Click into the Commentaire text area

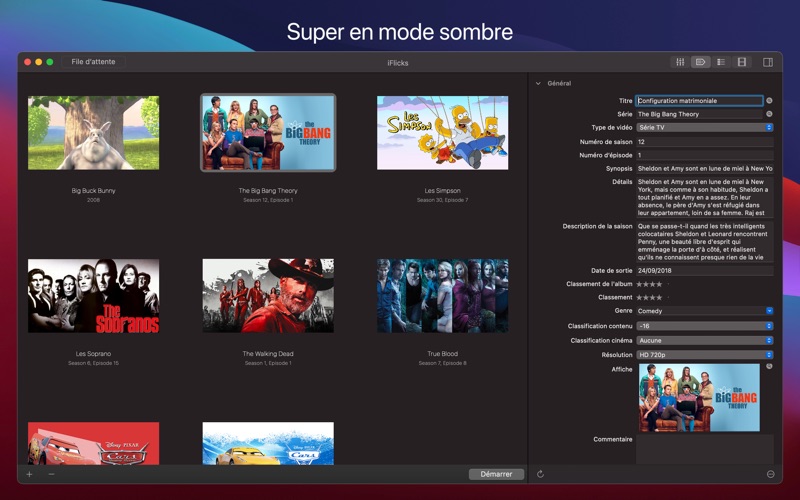[705, 449]
